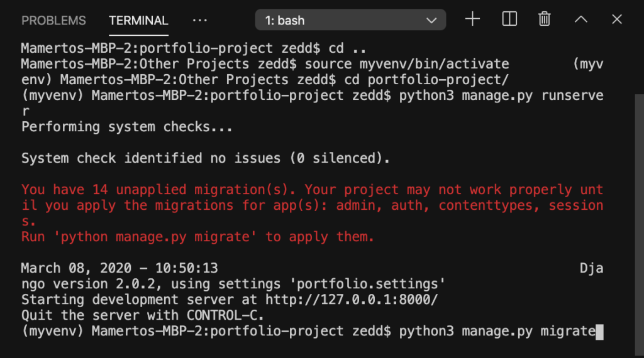Open the three-dot more panels menu

pos(200,20)
